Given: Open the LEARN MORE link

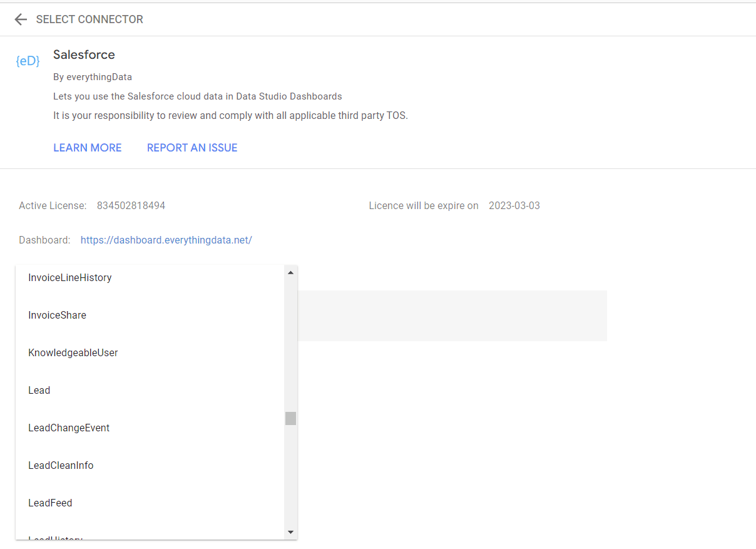Looking at the screenshot, I should click(x=88, y=148).
